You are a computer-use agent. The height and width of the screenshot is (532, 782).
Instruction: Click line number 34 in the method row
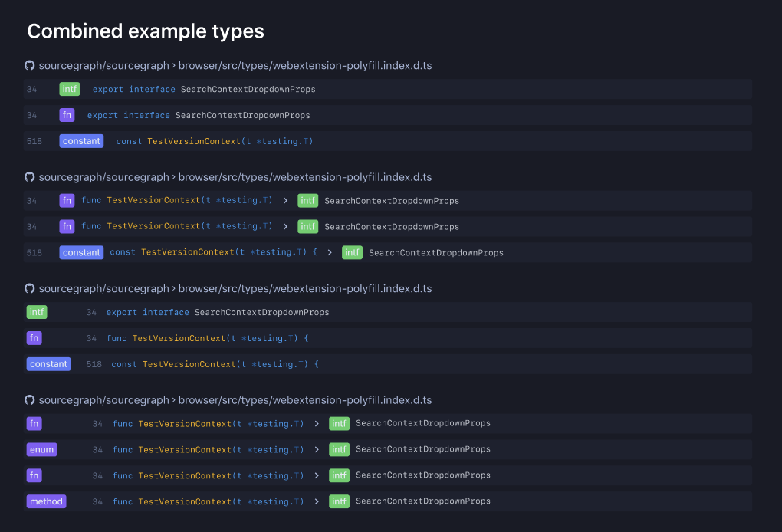click(98, 501)
